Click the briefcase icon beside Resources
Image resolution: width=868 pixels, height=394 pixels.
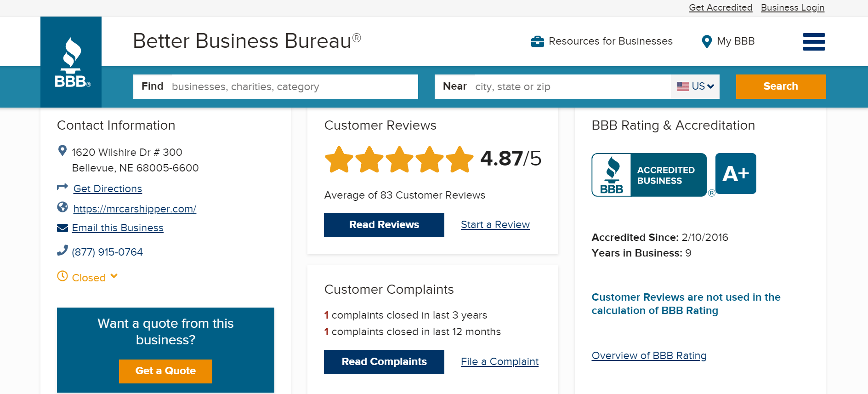(537, 41)
